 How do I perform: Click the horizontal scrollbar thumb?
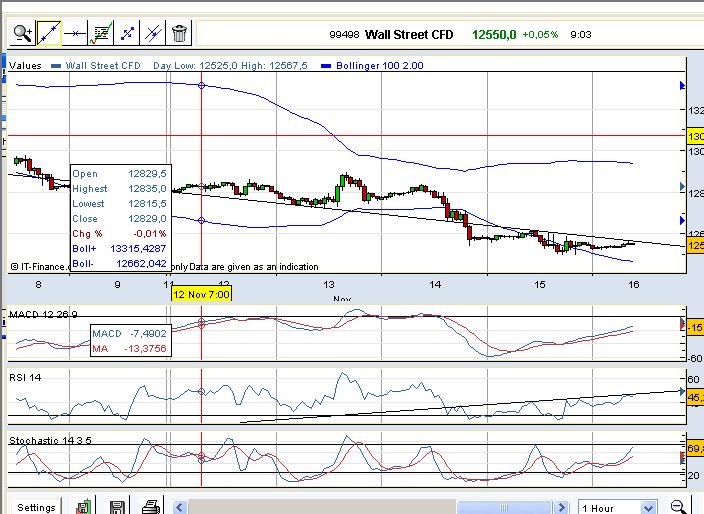[504, 507]
